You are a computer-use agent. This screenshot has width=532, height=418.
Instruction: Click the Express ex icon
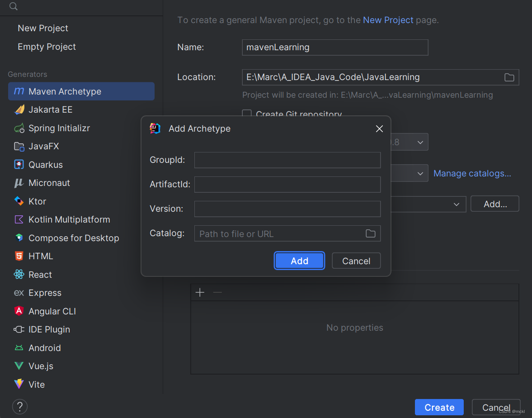(x=19, y=293)
